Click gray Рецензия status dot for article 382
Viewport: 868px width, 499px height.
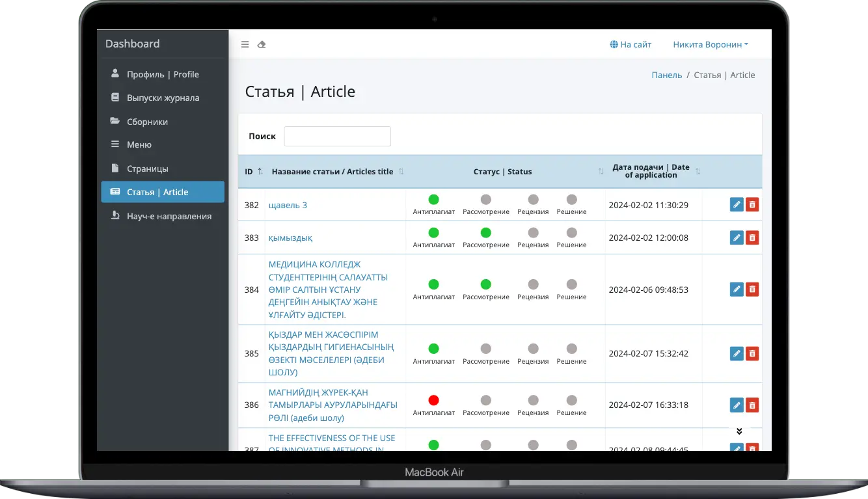click(533, 200)
